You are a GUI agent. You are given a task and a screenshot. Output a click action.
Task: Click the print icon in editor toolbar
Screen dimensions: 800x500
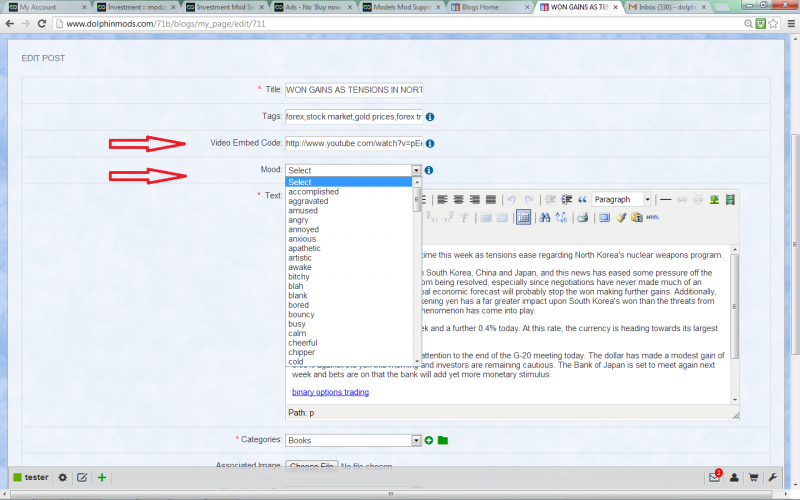(583, 217)
